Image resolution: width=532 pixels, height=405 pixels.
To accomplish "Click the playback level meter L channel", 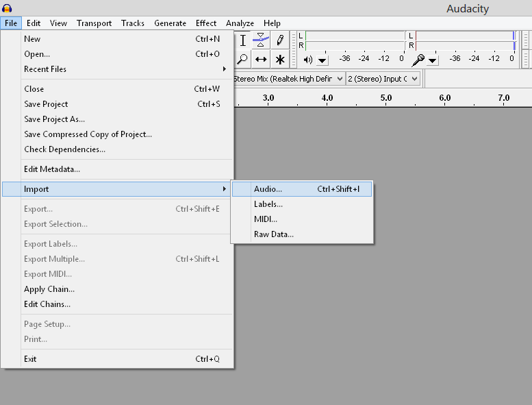I will (x=355, y=36).
